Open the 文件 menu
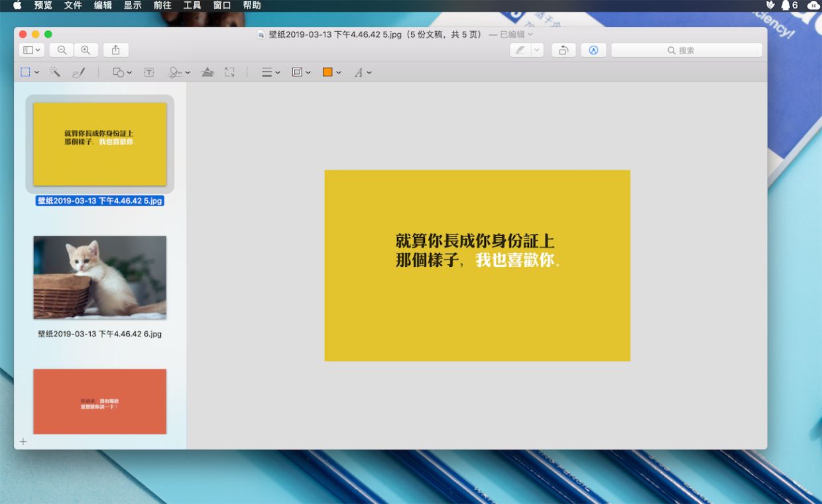822x504 pixels. point(73,5)
